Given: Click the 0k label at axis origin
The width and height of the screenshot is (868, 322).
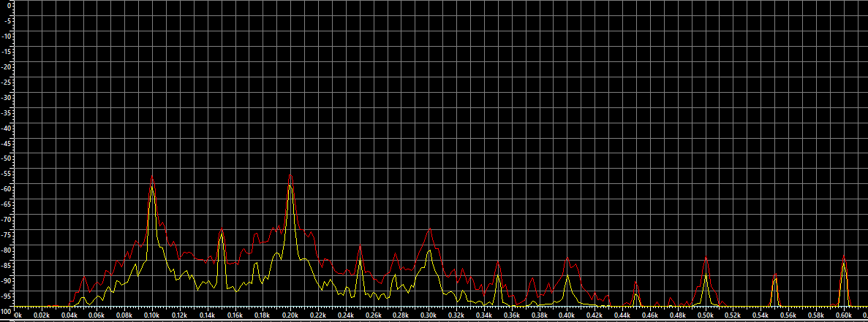Looking at the screenshot, I should coord(19,315).
